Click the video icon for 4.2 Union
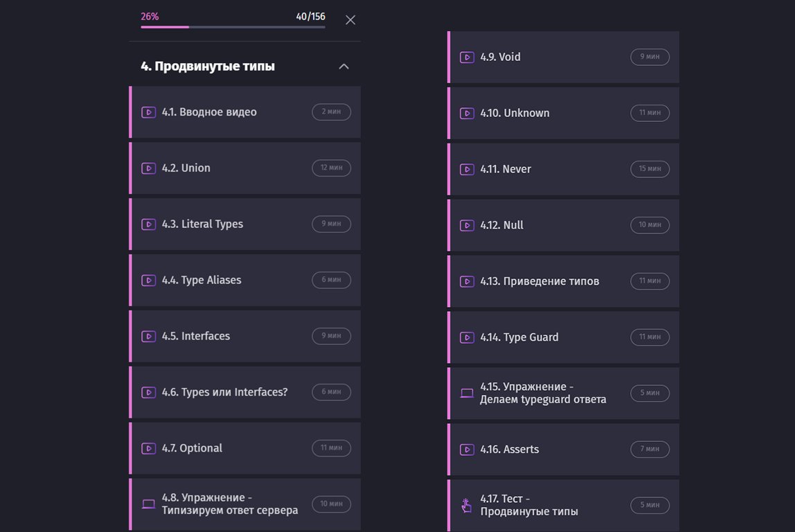Image resolution: width=795 pixels, height=532 pixels. [148, 168]
